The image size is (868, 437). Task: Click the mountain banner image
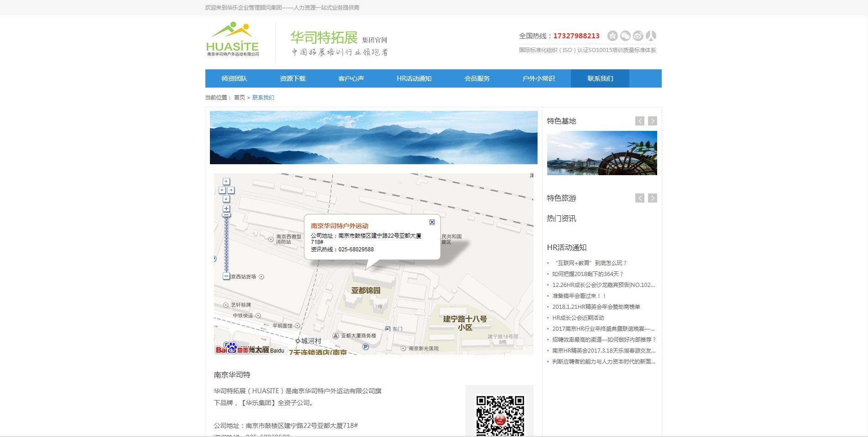pyautogui.click(x=374, y=137)
